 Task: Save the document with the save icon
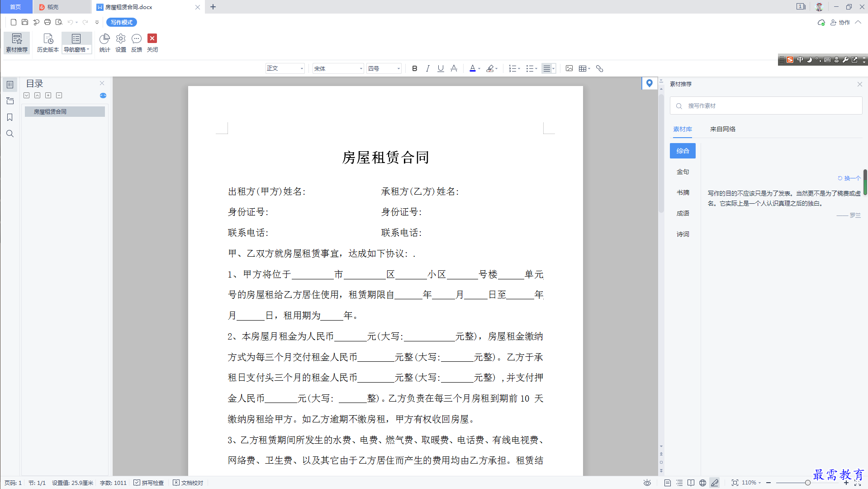[x=25, y=22]
